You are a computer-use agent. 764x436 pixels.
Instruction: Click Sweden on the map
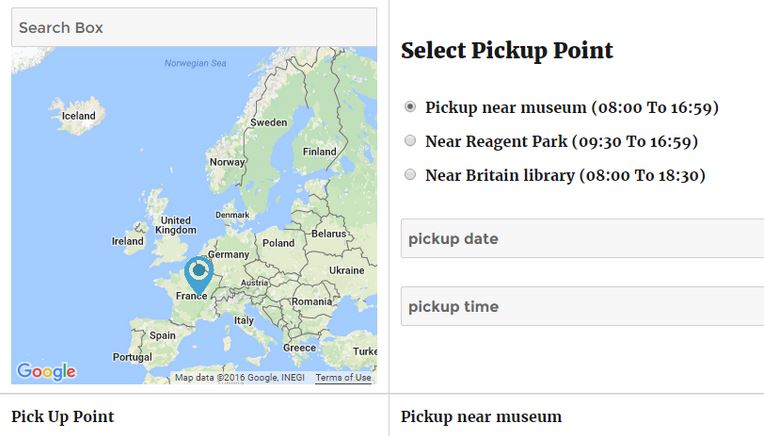[268, 122]
